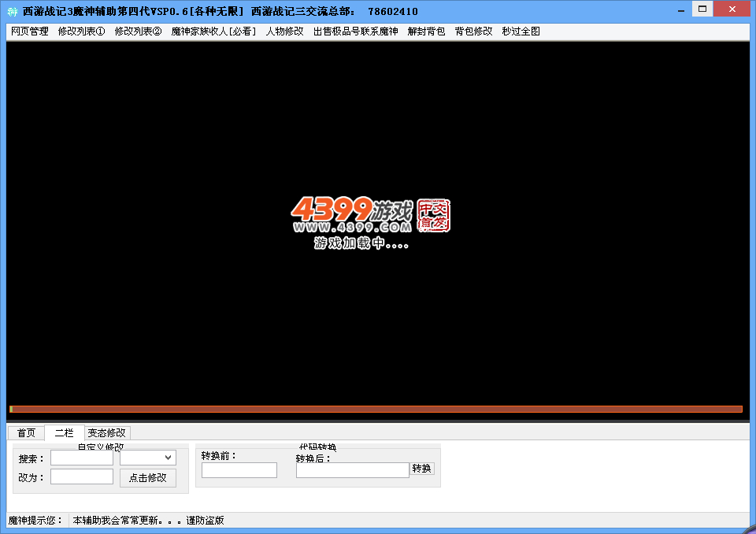Focus the 改为 input field

click(x=82, y=477)
